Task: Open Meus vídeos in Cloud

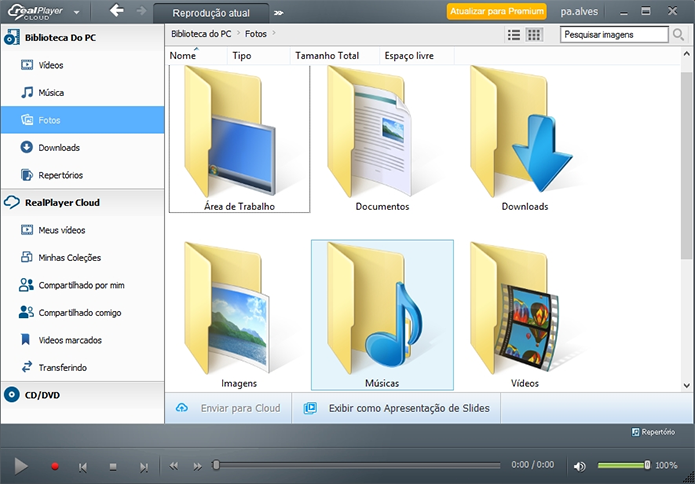Action: [x=82, y=230]
